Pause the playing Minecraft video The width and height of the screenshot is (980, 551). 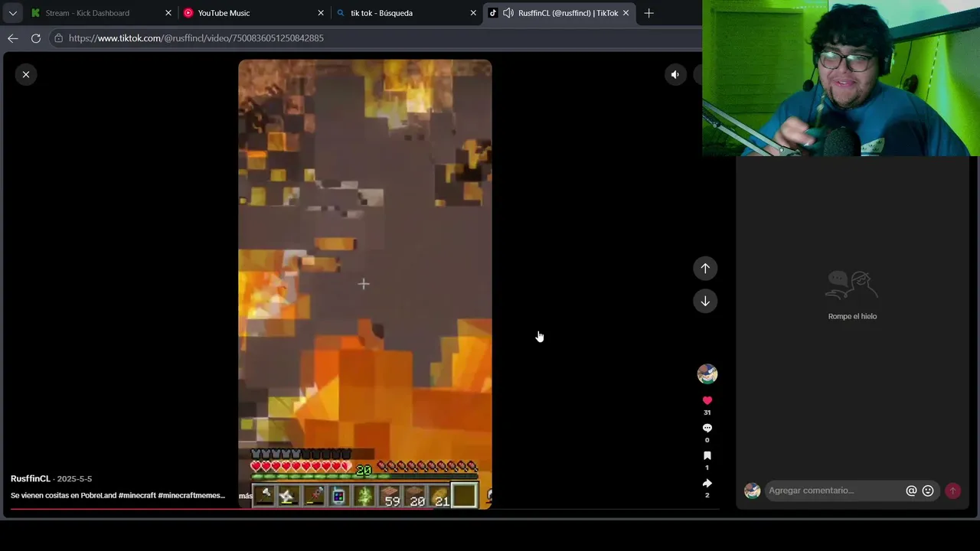(364, 284)
